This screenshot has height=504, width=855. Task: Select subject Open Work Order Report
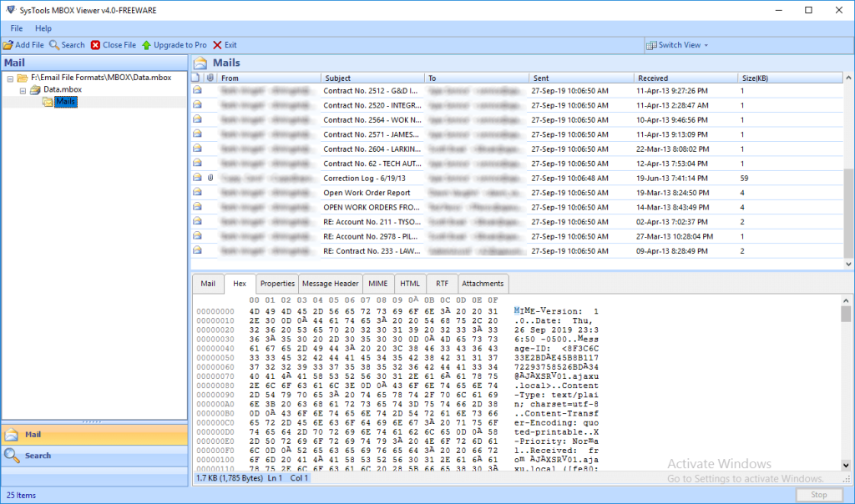tap(367, 193)
